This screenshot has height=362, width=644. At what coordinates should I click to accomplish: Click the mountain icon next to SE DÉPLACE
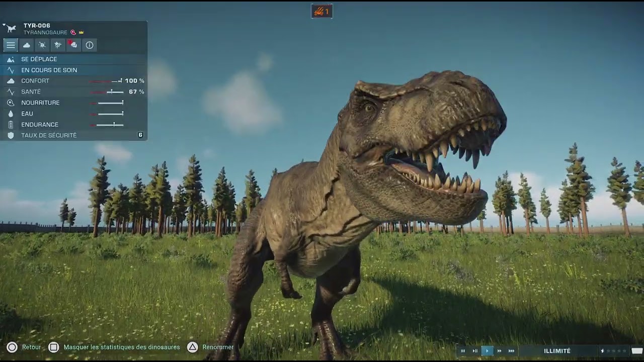[x=11, y=59]
